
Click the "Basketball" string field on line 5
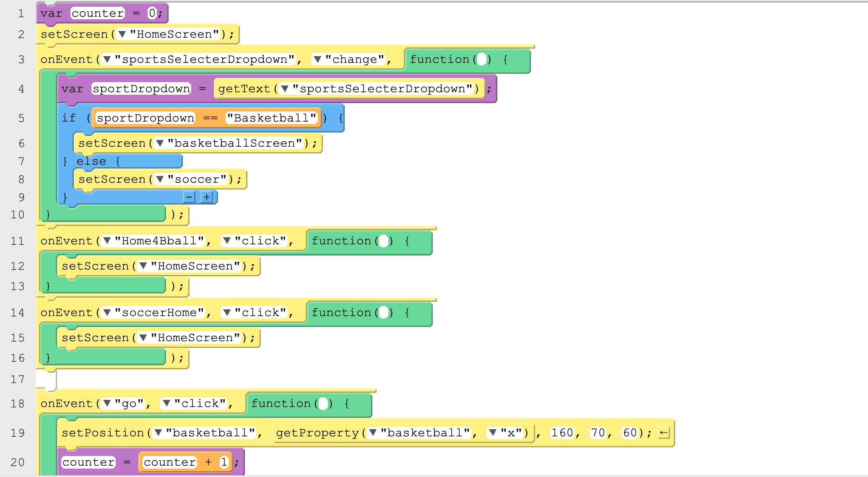click(x=272, y=118)
